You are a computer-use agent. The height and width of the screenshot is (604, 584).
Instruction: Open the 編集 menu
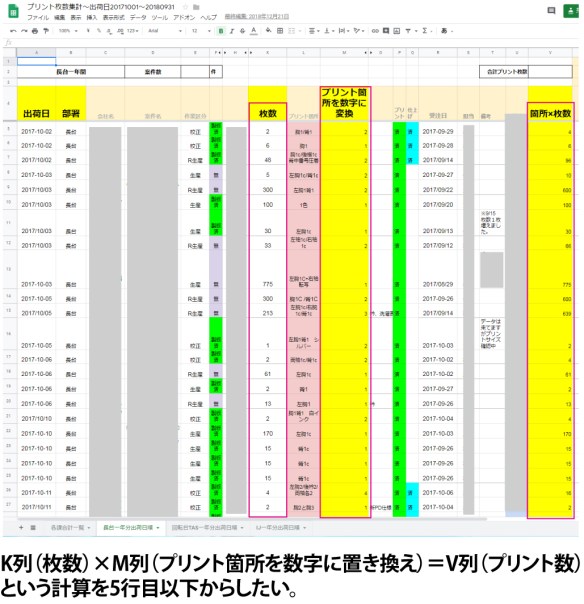point(59,17)
